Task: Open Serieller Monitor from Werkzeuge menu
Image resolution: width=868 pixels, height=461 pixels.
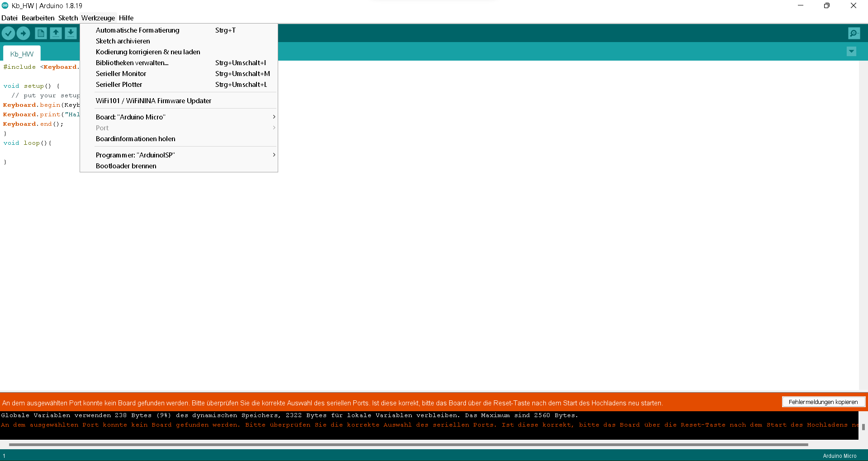Action: pyautogui.click(x=121, y=74)
